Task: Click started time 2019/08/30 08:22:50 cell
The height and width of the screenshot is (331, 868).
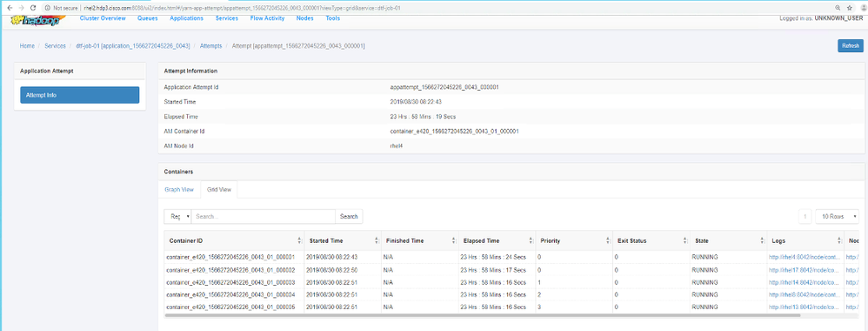Action: tap(333, 270)
